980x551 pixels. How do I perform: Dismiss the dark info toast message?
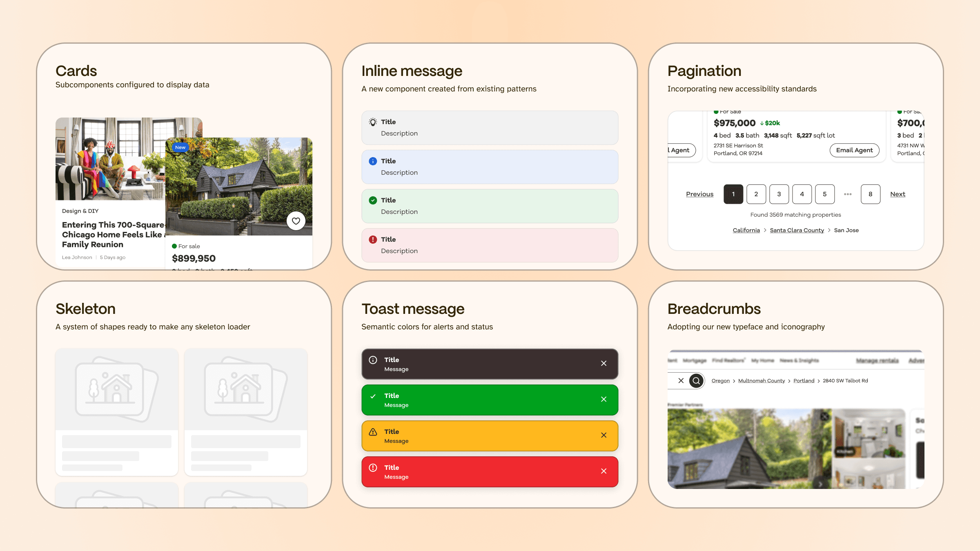click(x=604, y=363)
